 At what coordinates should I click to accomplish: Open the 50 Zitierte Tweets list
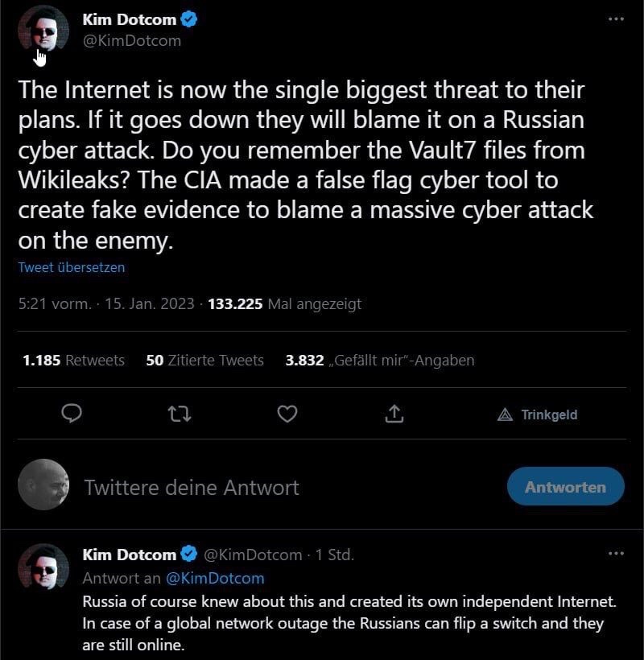[x=204, y=361]
